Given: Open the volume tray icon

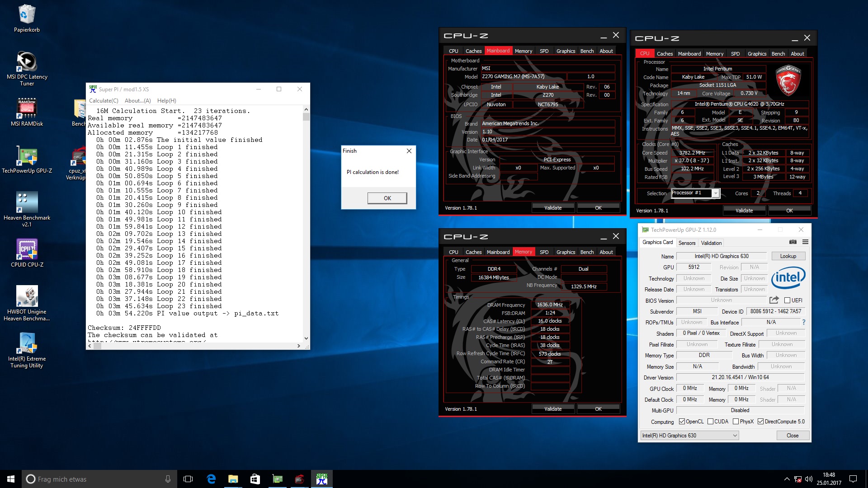Looking at the screenshot, I should (808, 479).
